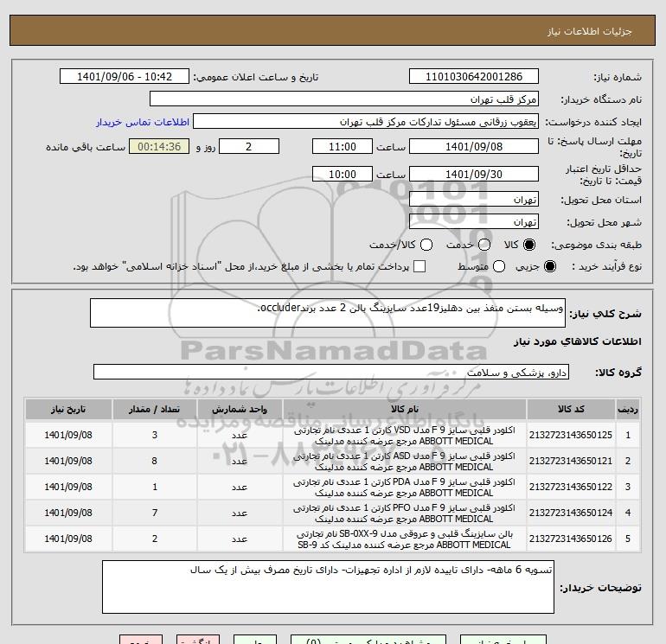This screenshot has height=644, width=666.
Task: Select the کالا/خدمت radio button
Action: point(426,245)
